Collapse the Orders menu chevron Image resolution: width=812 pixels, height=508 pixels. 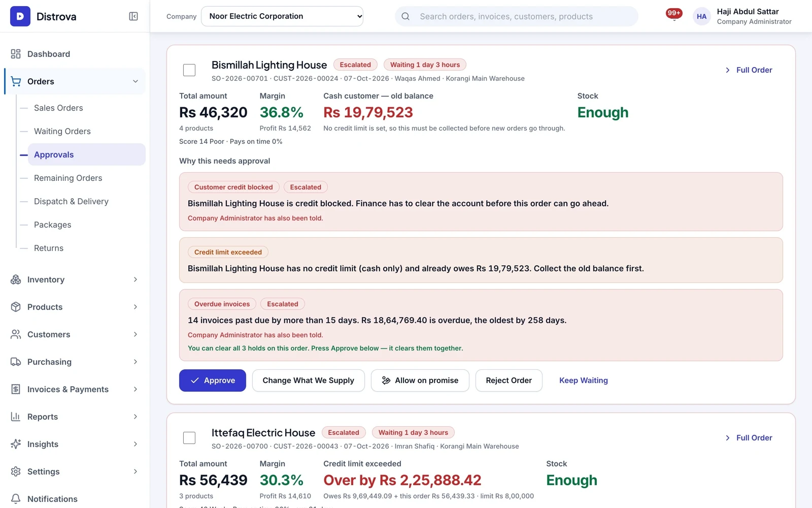coord(136,81)
